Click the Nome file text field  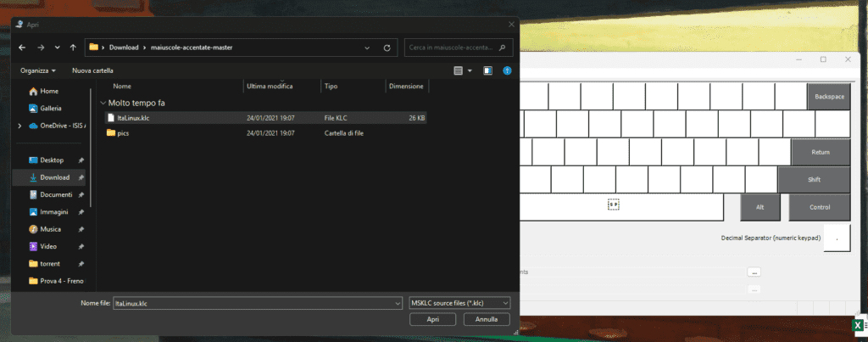(254, 303)
